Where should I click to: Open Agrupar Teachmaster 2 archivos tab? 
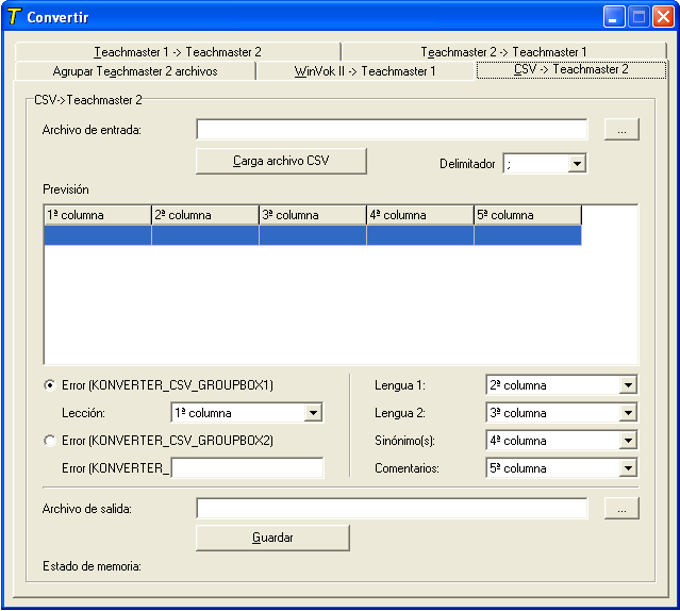click(135, 71)
